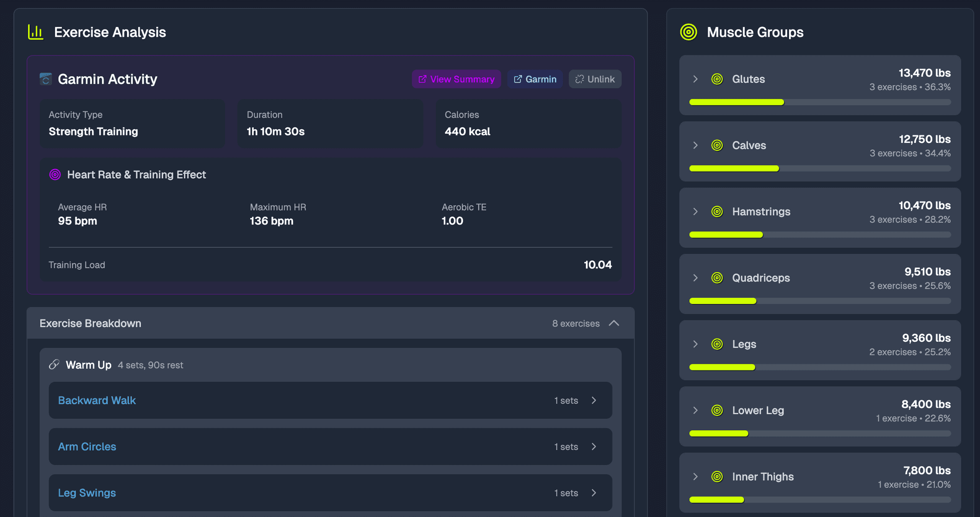Unlink the Garmin activity
The width and height of the screenshot is (980, 517).
click(595, 79)
